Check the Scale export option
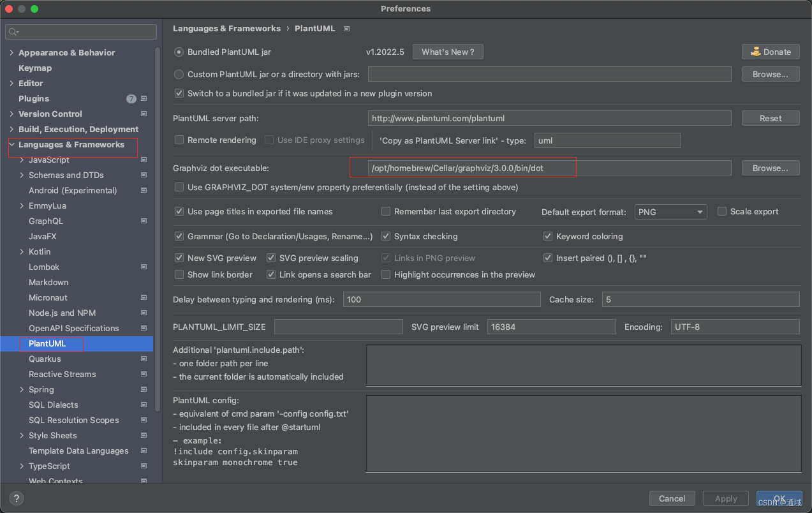Image resolution: width=812 pixels, height=513 pixels. tap(722, 211)
